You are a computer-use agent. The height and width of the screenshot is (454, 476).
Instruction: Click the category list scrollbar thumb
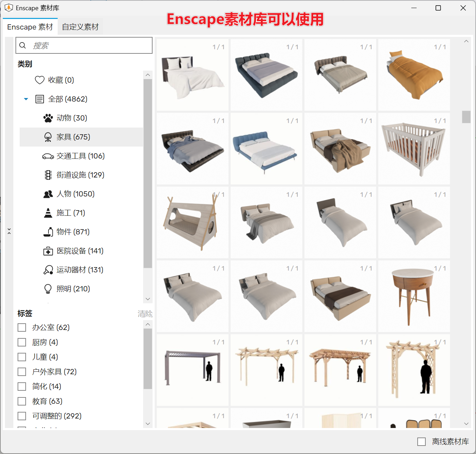click(148, 174)
